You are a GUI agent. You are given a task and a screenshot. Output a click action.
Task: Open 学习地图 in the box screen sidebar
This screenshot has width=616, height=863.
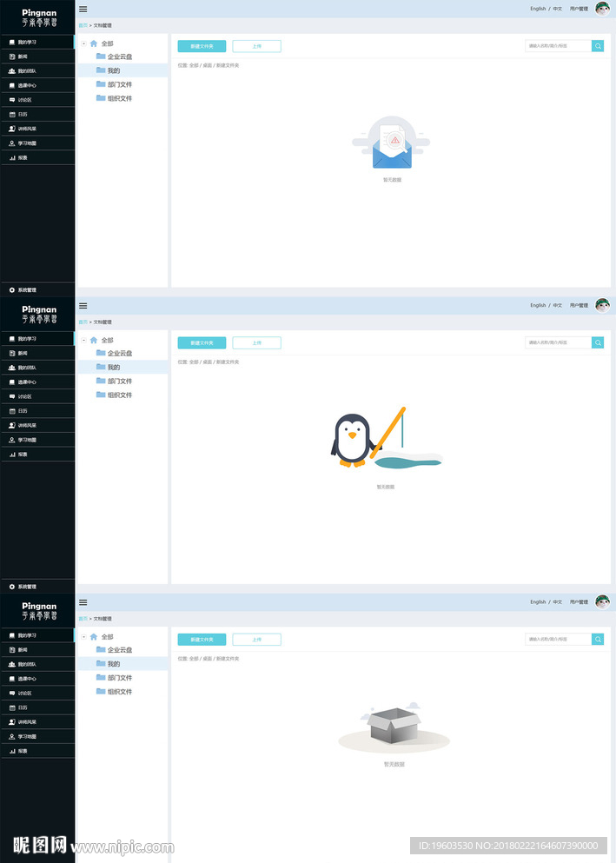click(36, 736)
